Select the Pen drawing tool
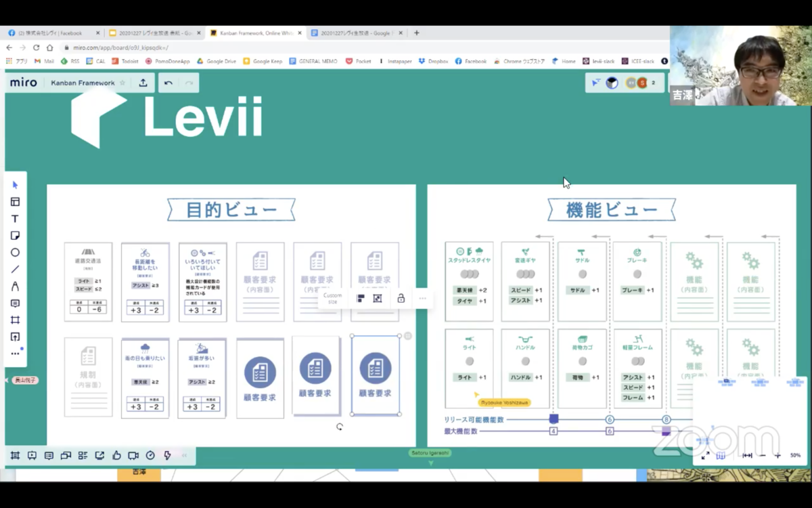This screenshot has height=508, width=812. (15, 287)
